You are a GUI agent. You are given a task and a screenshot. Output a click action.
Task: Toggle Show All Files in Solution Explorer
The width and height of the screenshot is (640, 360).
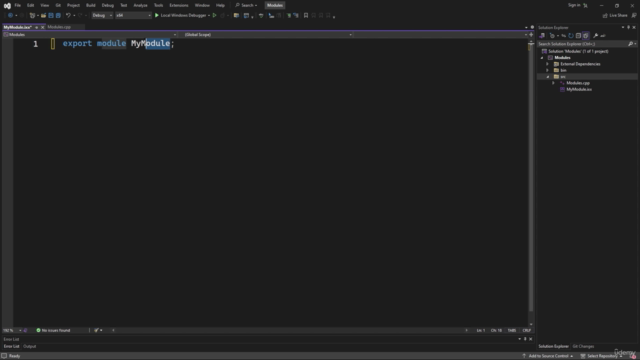pyautogui.click(x=586, y=36)
